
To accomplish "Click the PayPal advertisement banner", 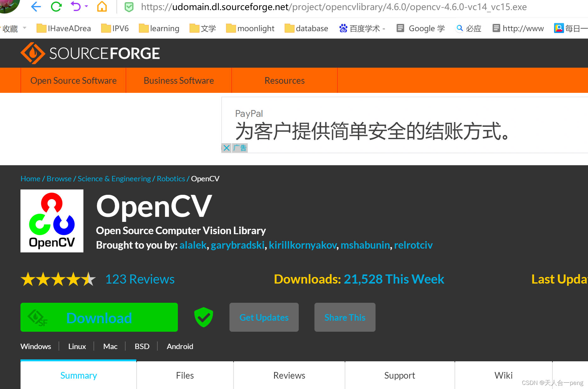I will (x=405, y=125).
